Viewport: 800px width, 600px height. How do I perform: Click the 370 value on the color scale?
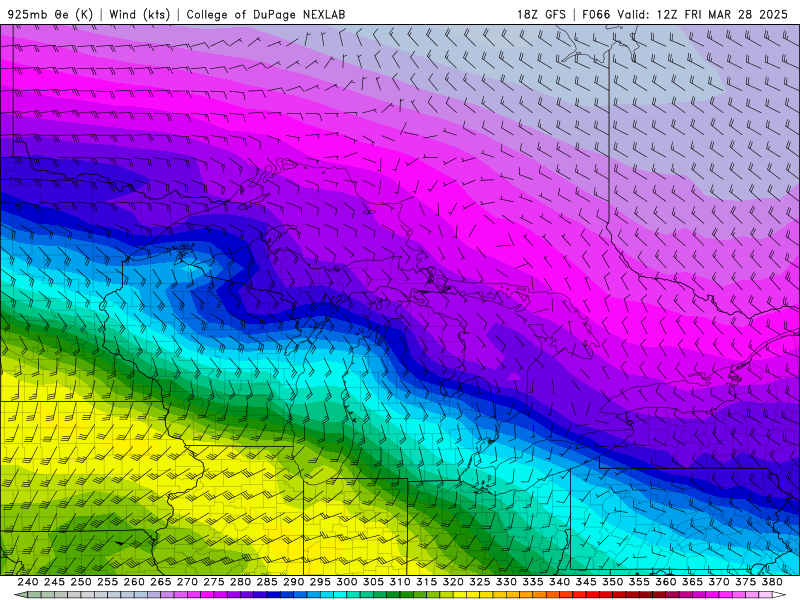point(719,582)
